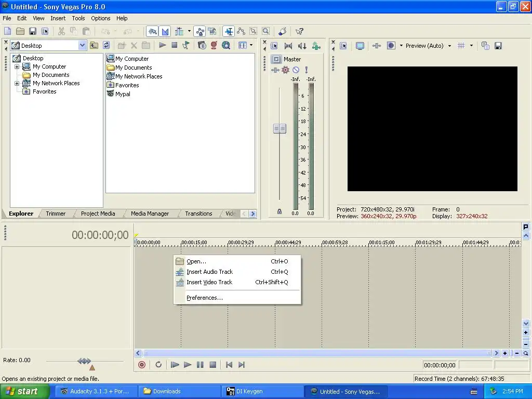Copy the preview snapshot to clipboard
This screenshot has height=399, width=532.
[485, 46]
